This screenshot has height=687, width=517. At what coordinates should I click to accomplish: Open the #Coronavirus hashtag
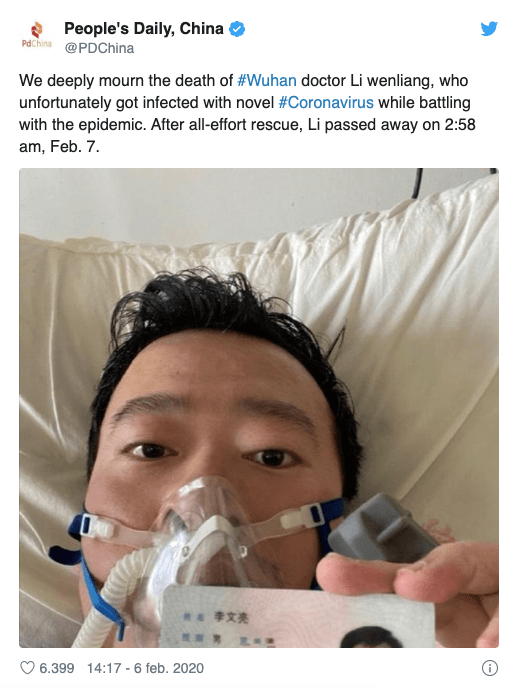326,103
